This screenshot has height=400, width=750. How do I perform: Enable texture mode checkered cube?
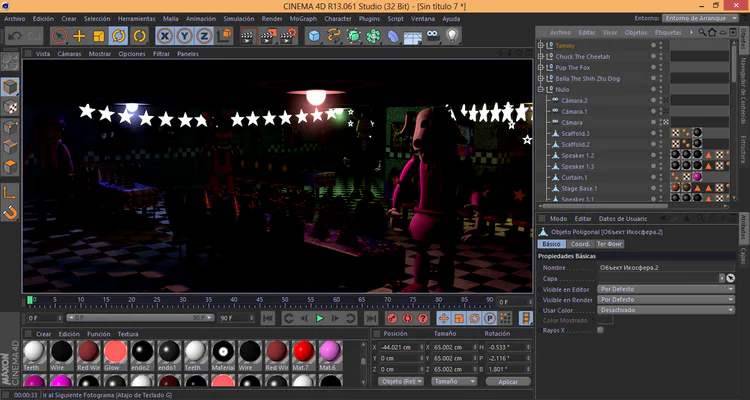click(10, 107)
